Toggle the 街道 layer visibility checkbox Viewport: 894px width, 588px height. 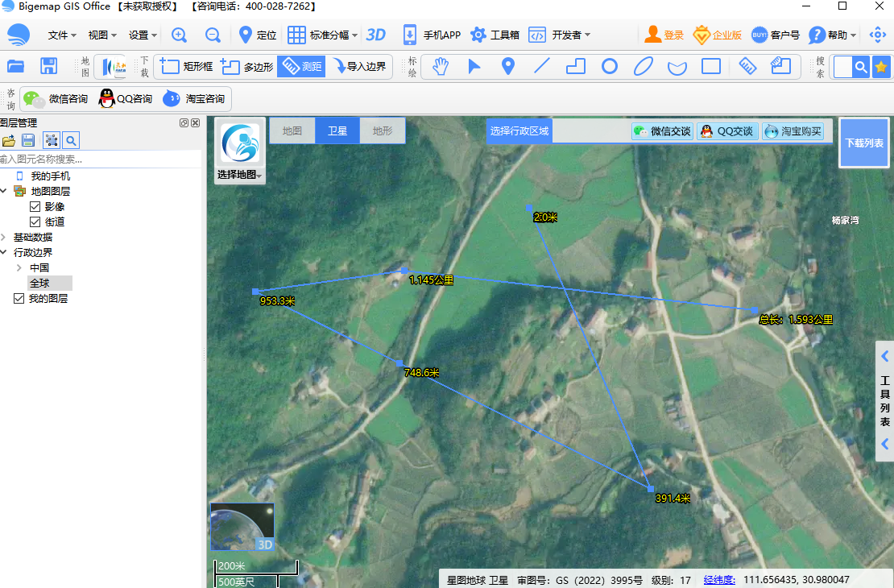35,222
